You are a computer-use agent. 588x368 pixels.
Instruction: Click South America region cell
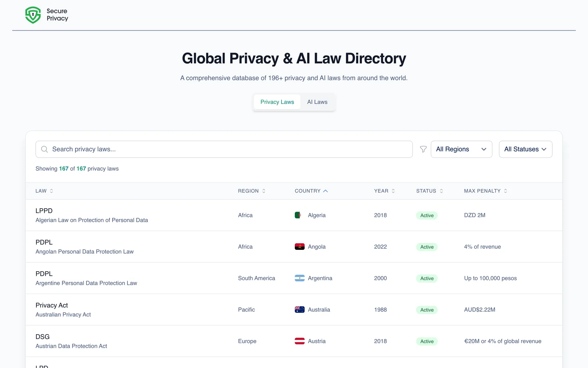pos(257,278)
